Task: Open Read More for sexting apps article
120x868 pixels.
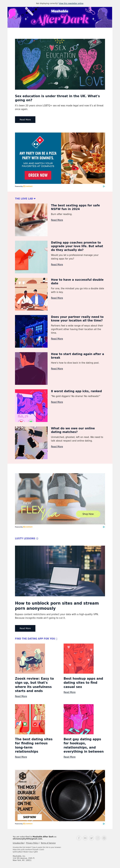Action: tap(57, 220)
